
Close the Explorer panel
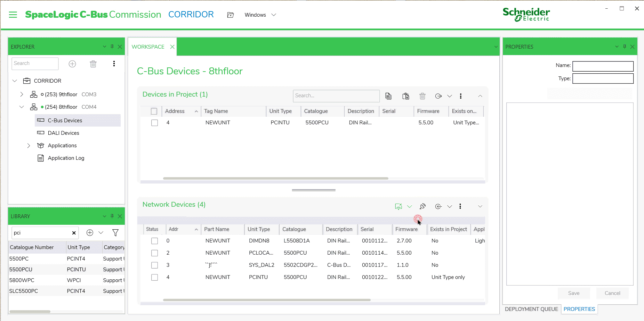click(x=120, y=47)
